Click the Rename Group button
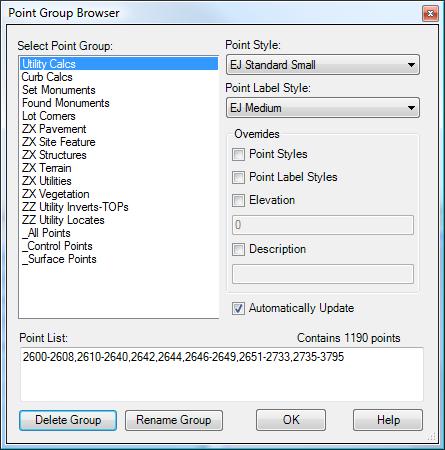The image size is (445, 450). coord(174,420)
